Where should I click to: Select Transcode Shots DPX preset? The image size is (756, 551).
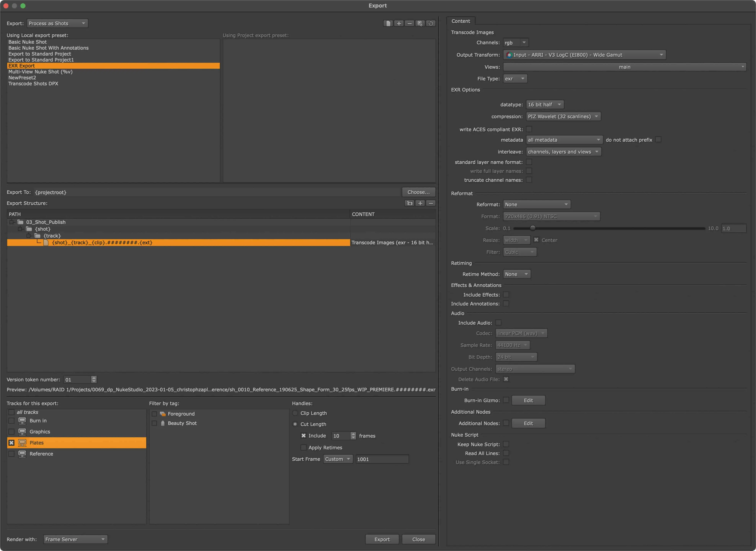point(33,83)
